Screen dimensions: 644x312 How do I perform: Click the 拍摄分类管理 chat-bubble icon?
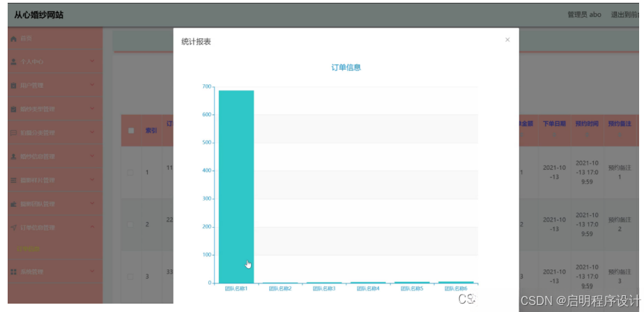pos(13,133)
